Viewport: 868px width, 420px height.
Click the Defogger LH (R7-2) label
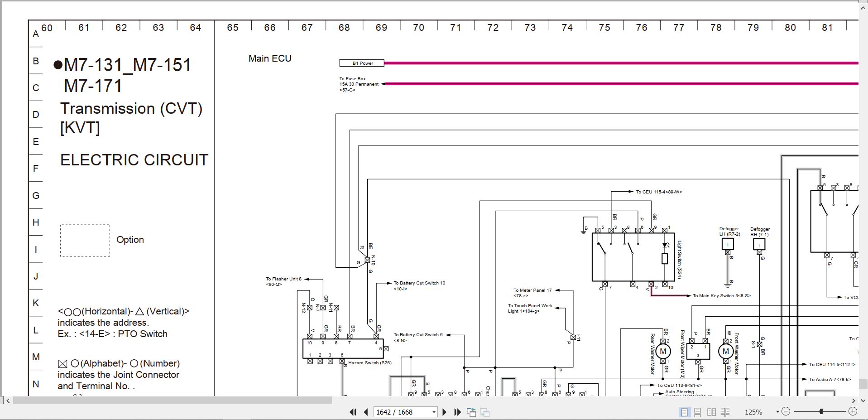[729, 232]
